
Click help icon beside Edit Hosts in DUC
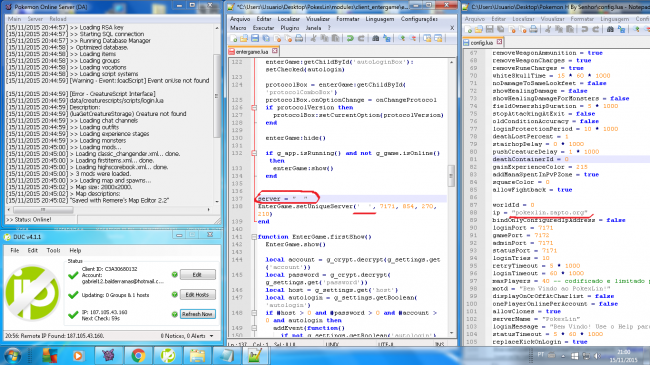coord(175,294)
